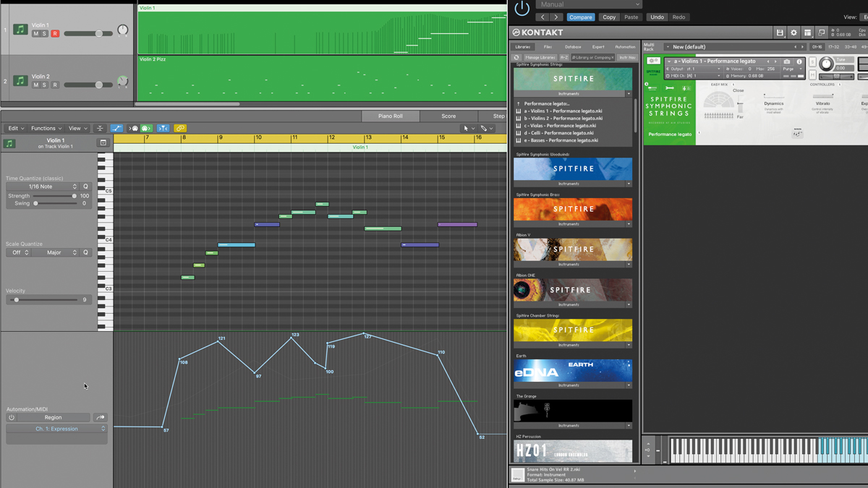The image size is (868, 488).
Task: Open the Kontakt Files tab
Action: (x=548, y=47)
